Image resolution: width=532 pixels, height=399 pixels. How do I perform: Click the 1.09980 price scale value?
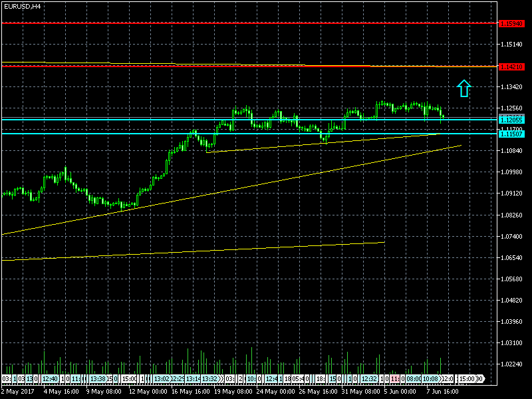point(511,172)
